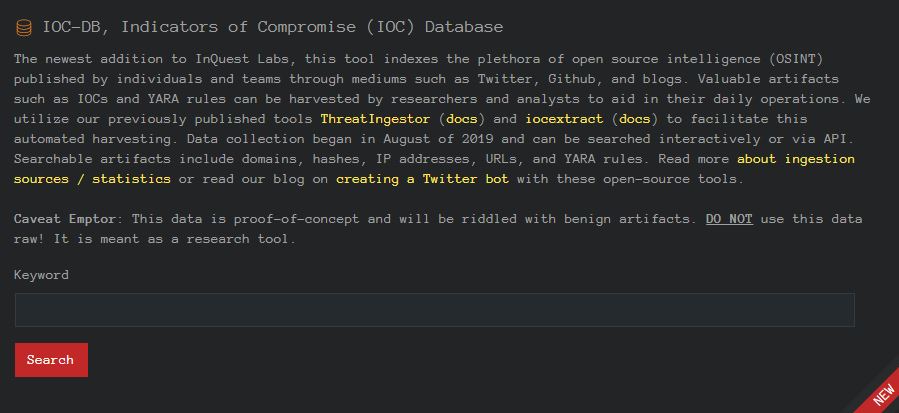The image size is (899, 413).
Task: Click the 'research tool' text in caveat
Action: pos(237,239)
